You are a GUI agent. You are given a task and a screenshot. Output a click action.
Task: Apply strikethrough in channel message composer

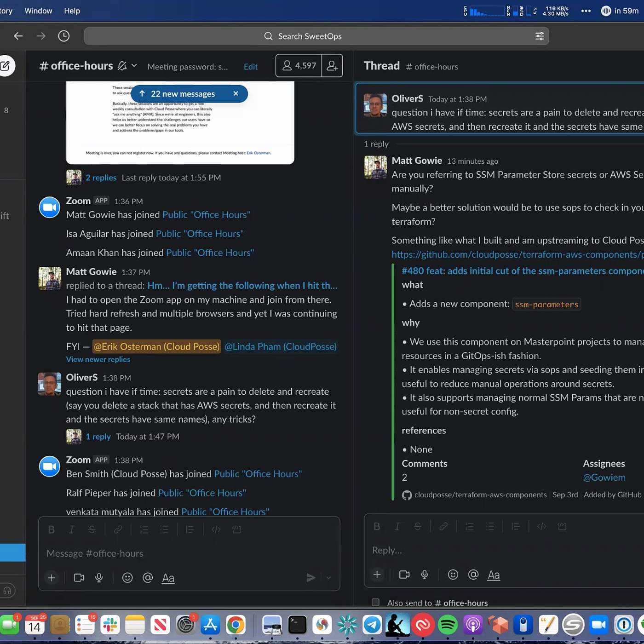[92, 529]
